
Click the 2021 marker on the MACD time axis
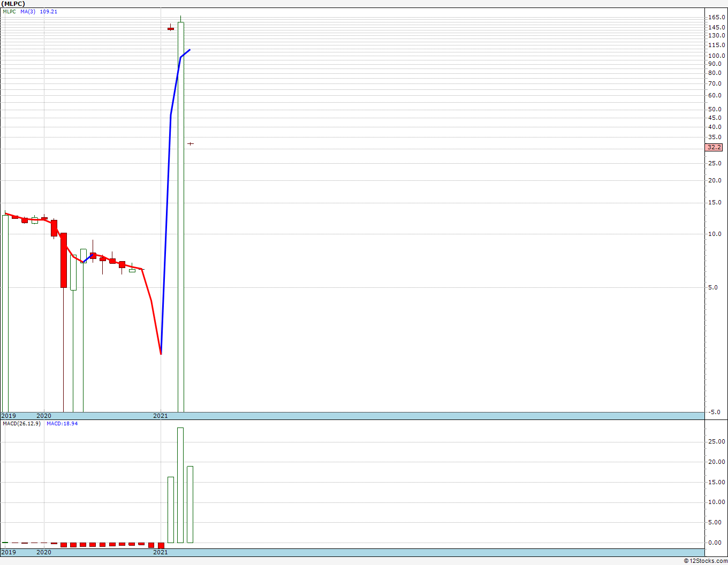[x=161, y=552]
